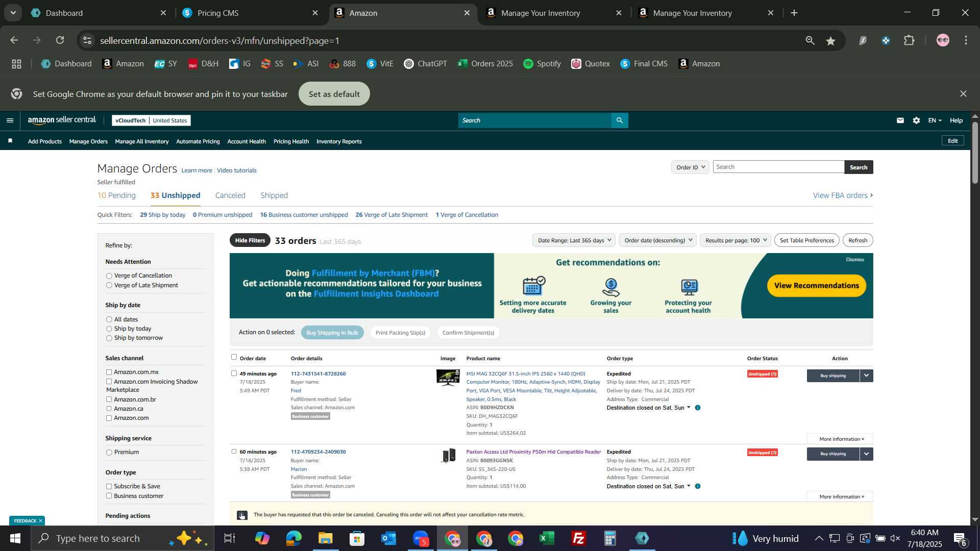Viewport: 980px width, 551px height.
Task: Open Outlook from the taskbar
Action: [x=389, y=538]
